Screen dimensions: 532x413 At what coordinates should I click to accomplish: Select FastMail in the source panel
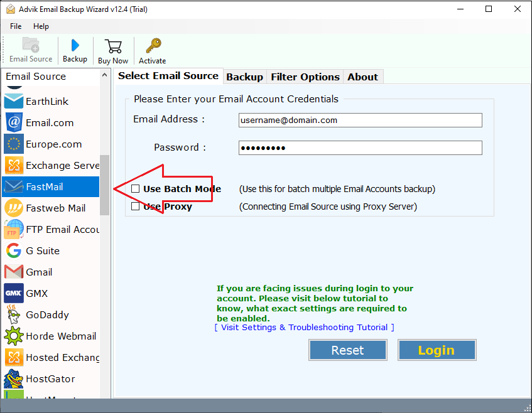44,186
